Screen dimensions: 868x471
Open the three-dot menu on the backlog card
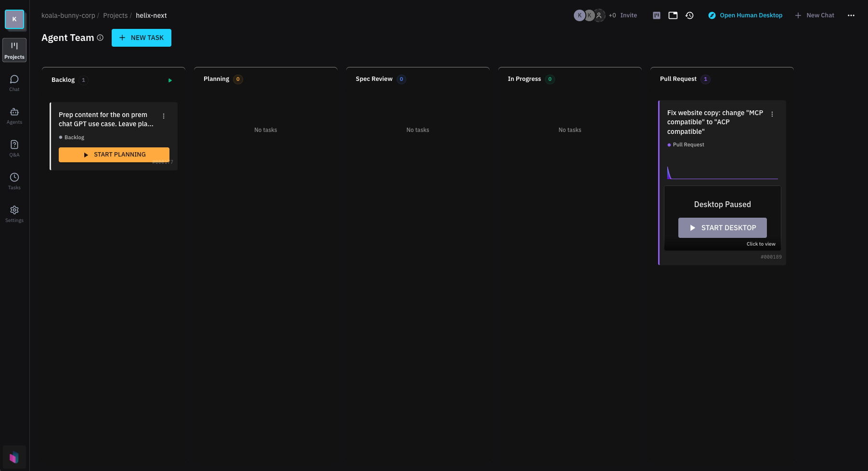click(x=164, y=116)
